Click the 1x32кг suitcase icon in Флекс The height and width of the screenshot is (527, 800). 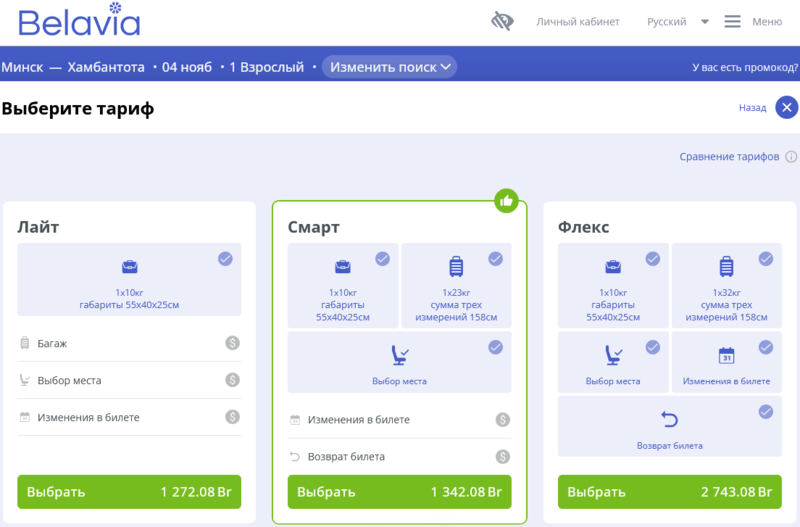727,267
